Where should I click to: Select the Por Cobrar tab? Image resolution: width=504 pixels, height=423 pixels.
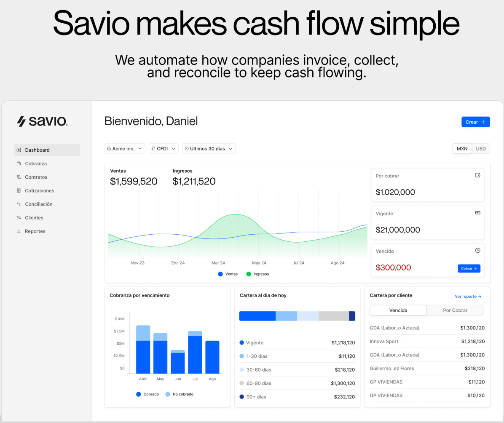tap(455, 310)
